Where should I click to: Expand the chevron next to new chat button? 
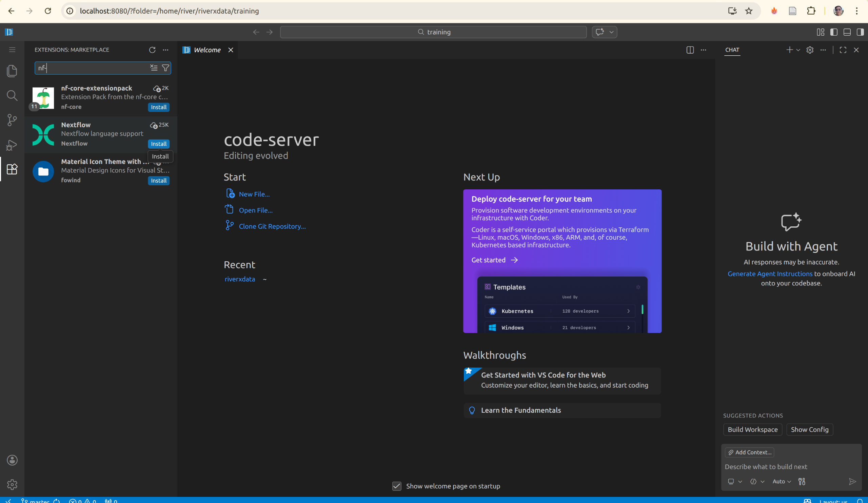798,50
